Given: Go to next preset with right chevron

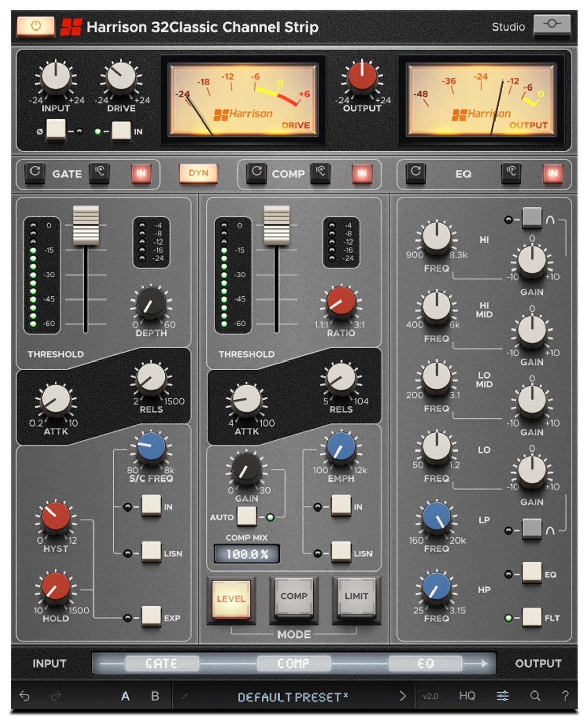Looking at the screenshot, I should point(403,696).
